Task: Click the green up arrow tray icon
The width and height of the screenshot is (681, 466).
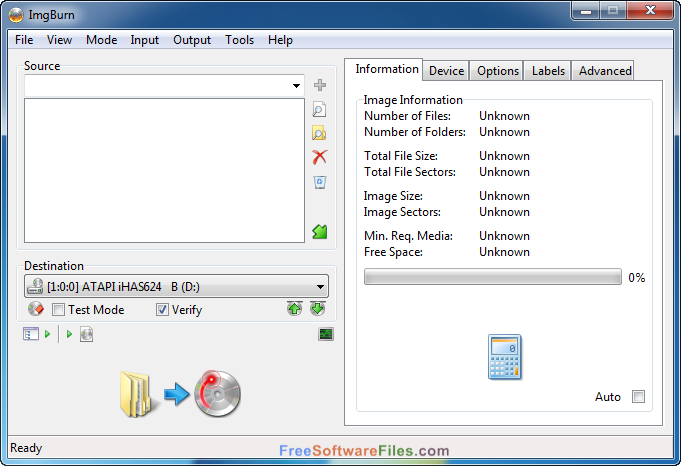Action: click(294, 309)
